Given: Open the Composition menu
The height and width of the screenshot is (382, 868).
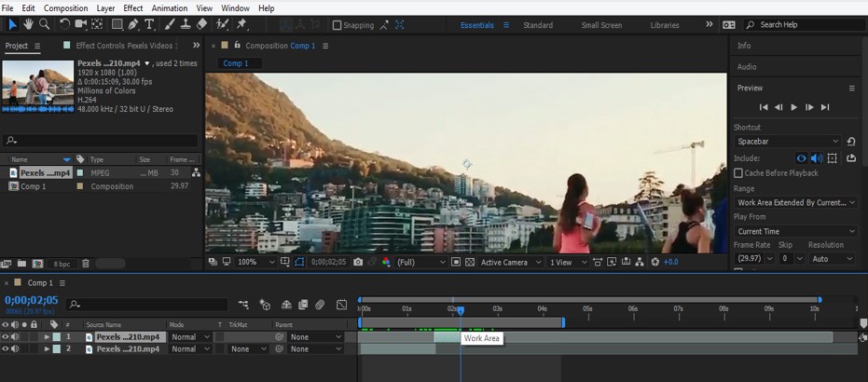Looking at the screenshot, I should coord(65,7).
